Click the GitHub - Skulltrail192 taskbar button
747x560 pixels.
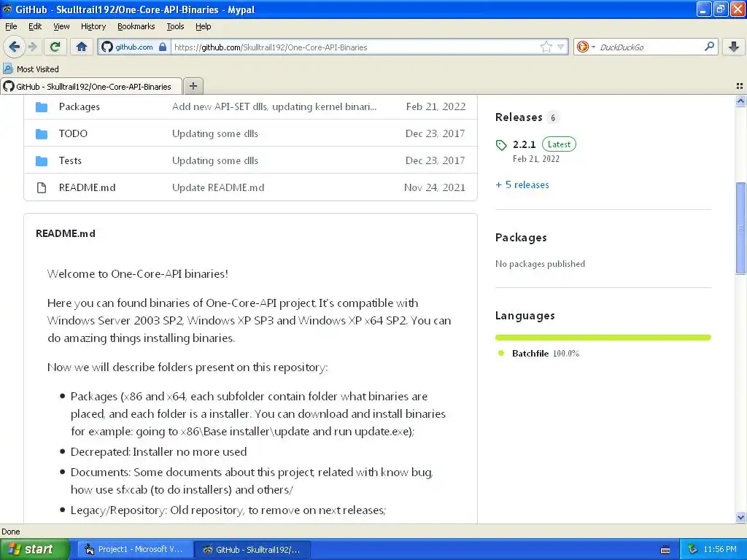[x=253, y=549]
